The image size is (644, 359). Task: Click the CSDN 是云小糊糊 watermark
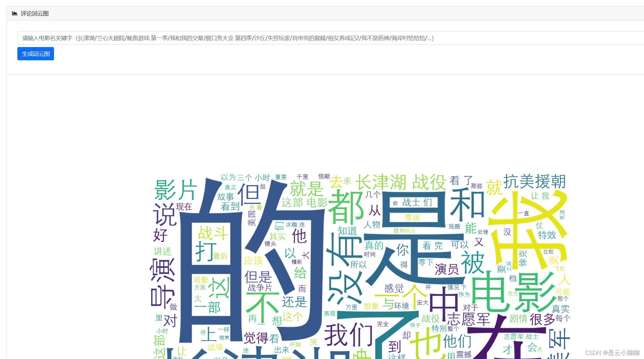point(612,353)
